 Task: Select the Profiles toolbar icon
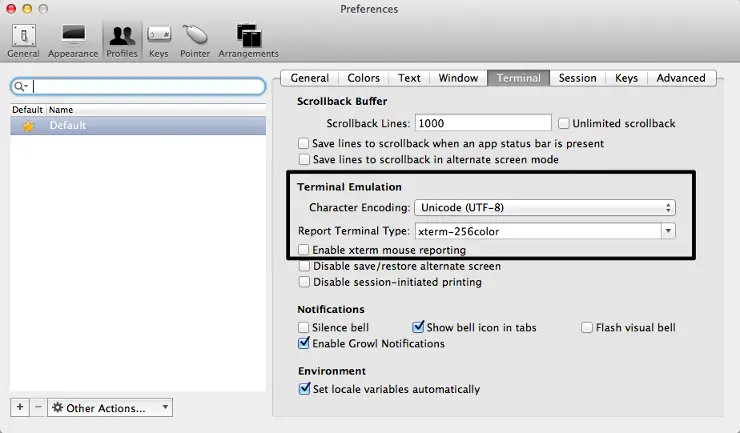point(122,38)
